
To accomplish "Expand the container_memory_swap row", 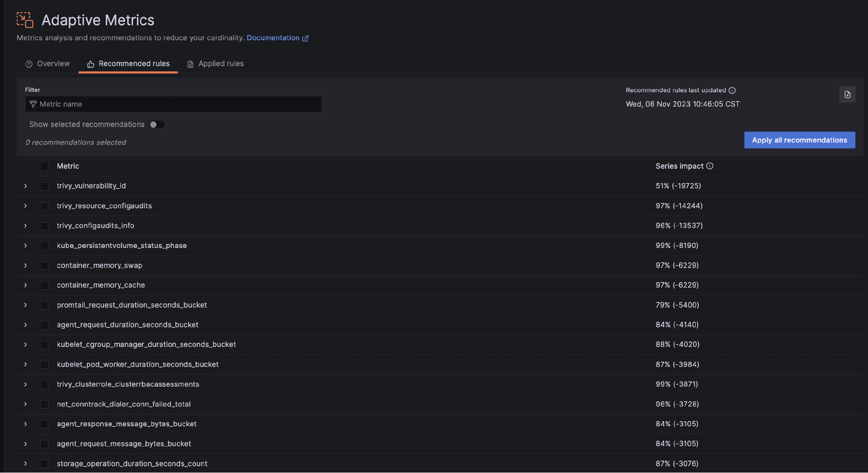I will tap(26, 265).
